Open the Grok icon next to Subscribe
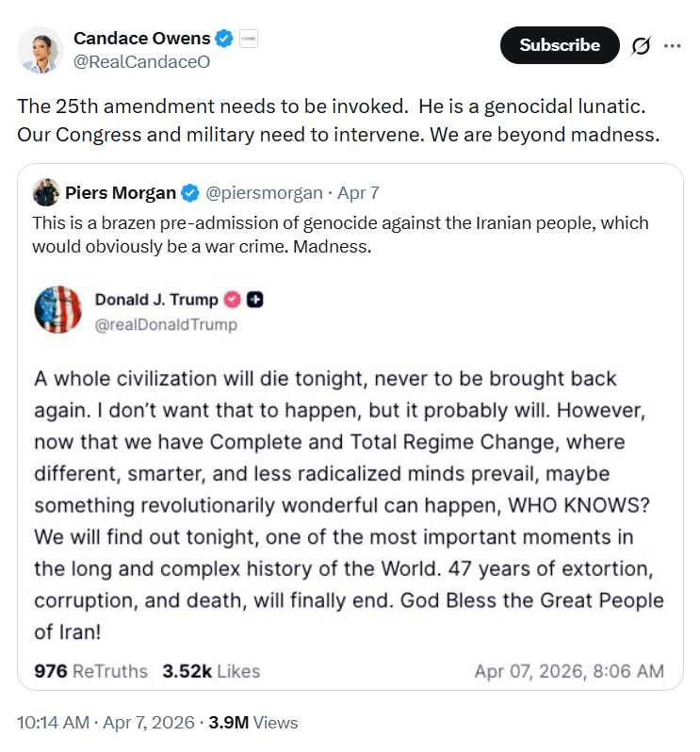The width and height of the screenshot is (700, 752). (641, 45)
